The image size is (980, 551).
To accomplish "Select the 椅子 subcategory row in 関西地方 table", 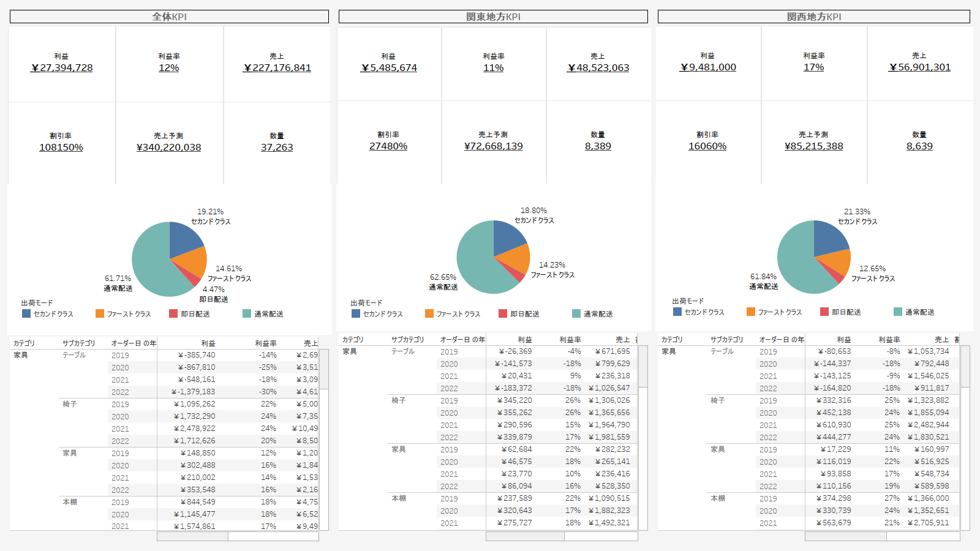I will tap(717, 400).
